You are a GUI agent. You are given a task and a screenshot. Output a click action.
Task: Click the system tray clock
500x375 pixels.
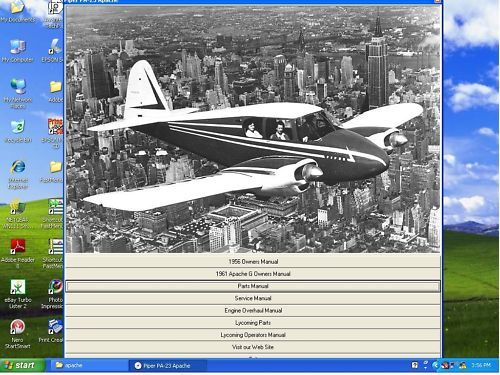pyautogui.click(x=481, y=365)
